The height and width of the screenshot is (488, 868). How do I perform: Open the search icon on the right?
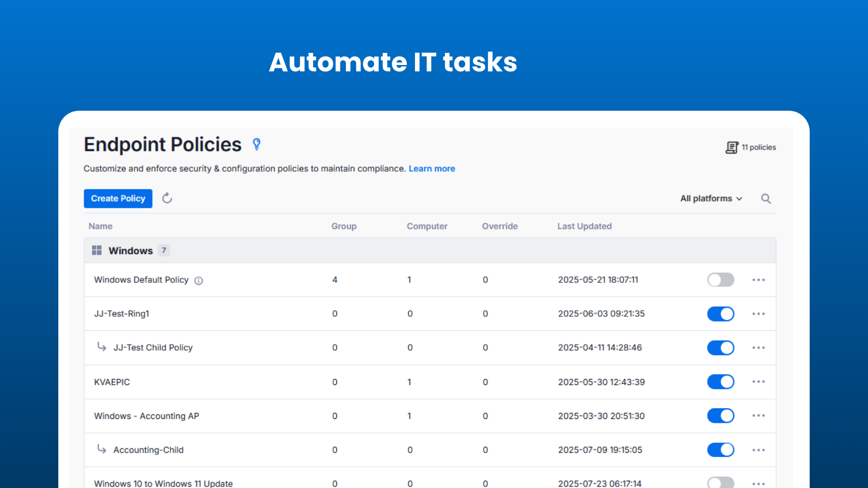click(x=766, y=198)
